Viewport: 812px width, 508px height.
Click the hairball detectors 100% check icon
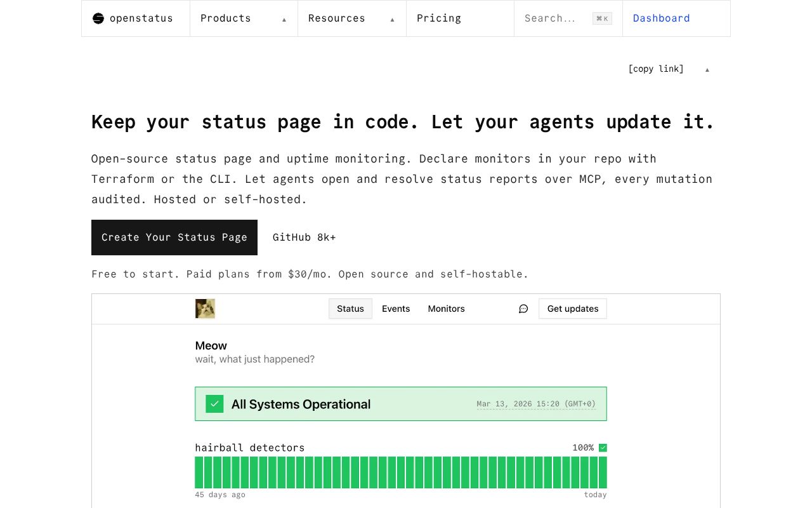tap(603, 448)
